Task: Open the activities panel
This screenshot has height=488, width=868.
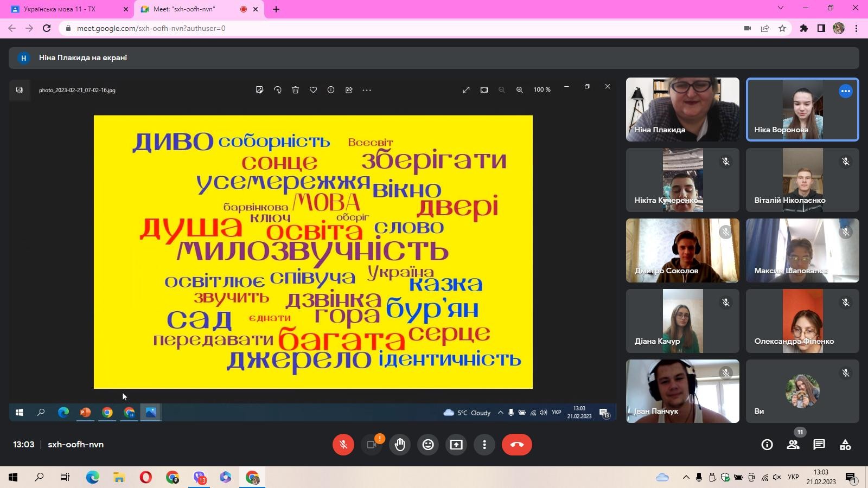Action: 845,445
